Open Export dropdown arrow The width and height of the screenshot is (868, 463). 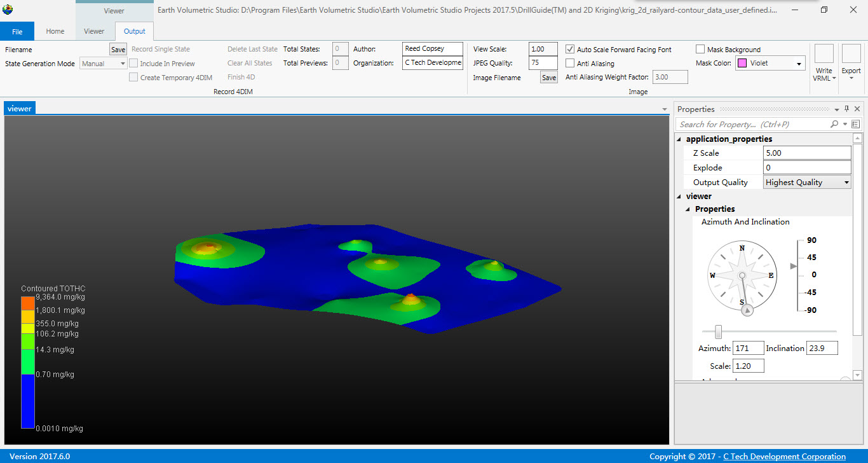851,78
